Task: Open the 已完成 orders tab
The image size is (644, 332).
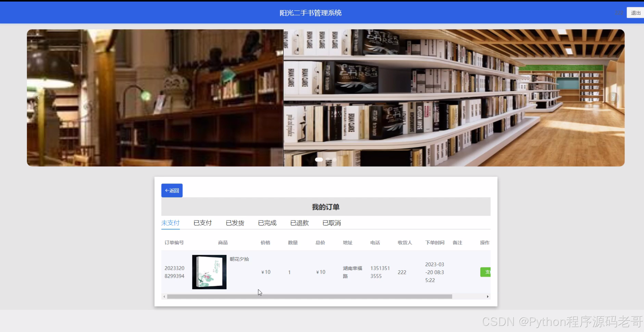Action: [267, 223]
